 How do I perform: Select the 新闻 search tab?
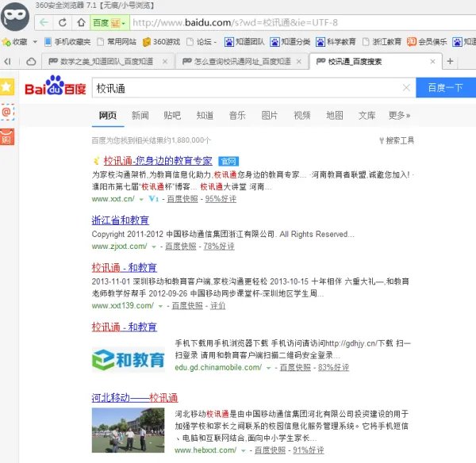140,115
